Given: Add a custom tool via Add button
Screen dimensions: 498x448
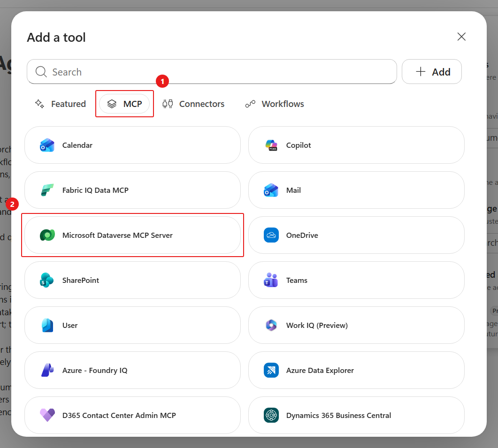Looking at the screenshot, I should click(432, 72).
